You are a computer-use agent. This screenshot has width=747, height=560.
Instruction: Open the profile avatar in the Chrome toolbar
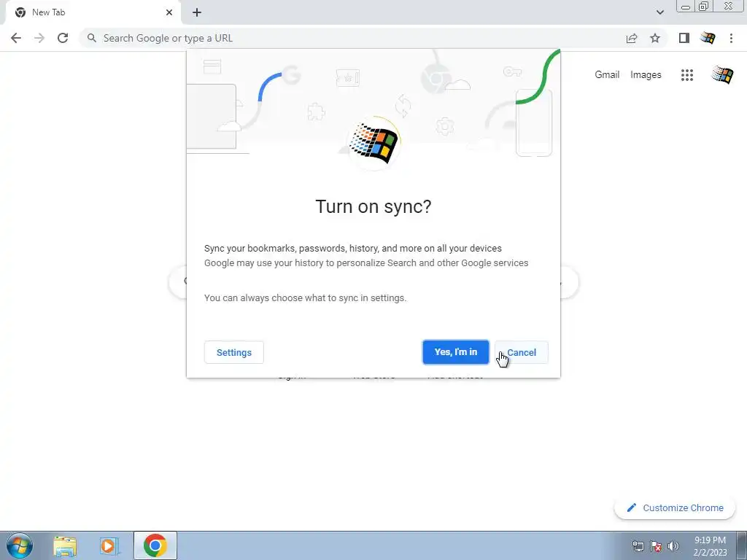point(708,38)
